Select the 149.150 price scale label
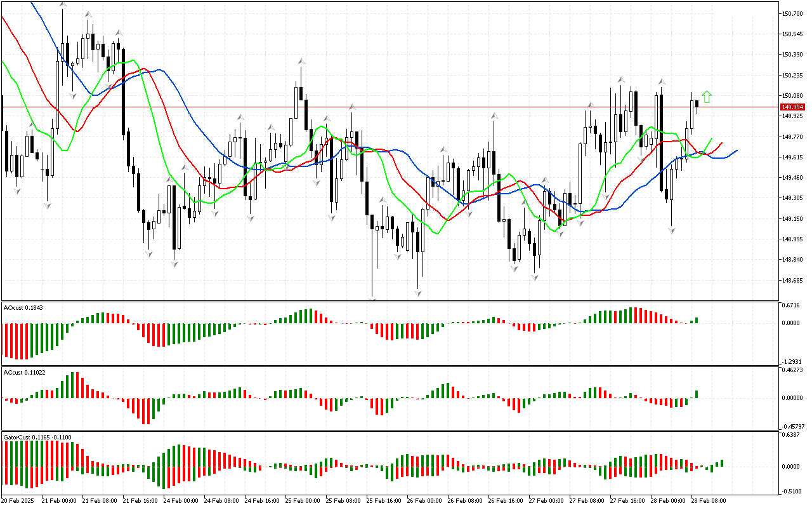 click(793, 219)
